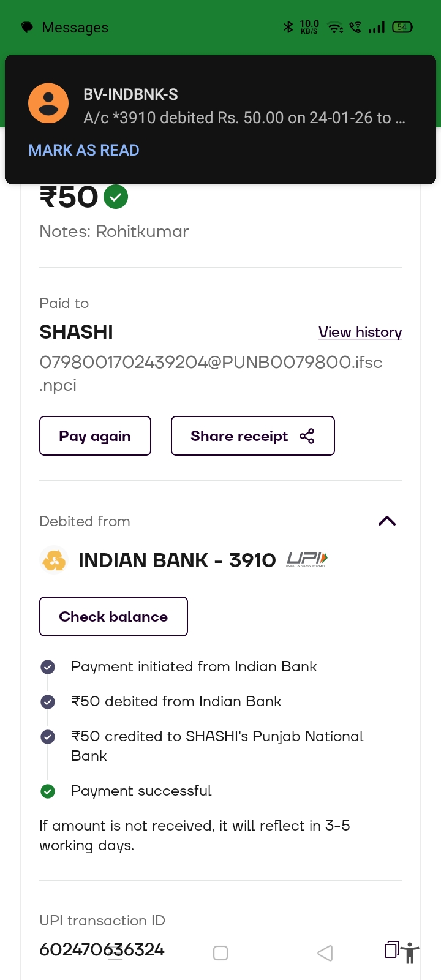Tap the share icon on receipt button
Screen dimensions: 441x980
click(307, 436)
